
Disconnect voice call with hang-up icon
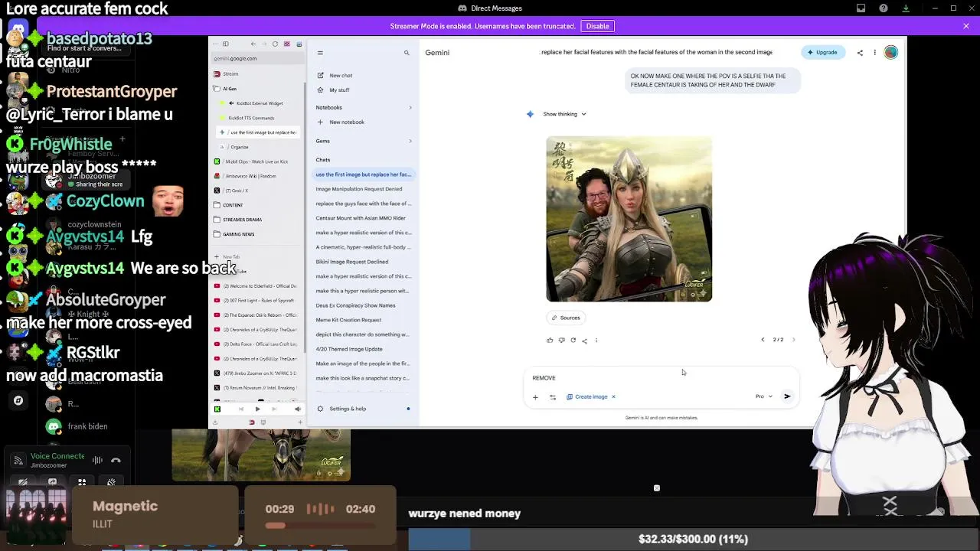coord(116,461)
